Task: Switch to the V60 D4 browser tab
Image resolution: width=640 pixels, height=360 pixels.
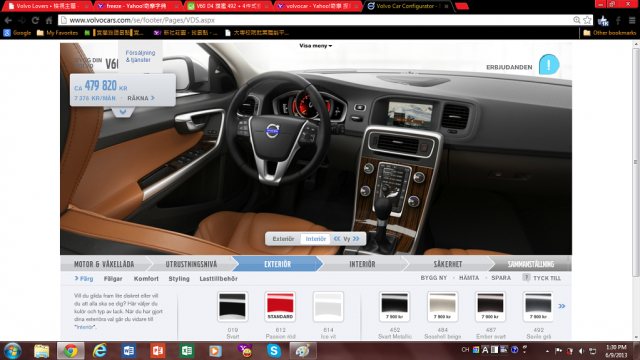Action: point(228,6)
